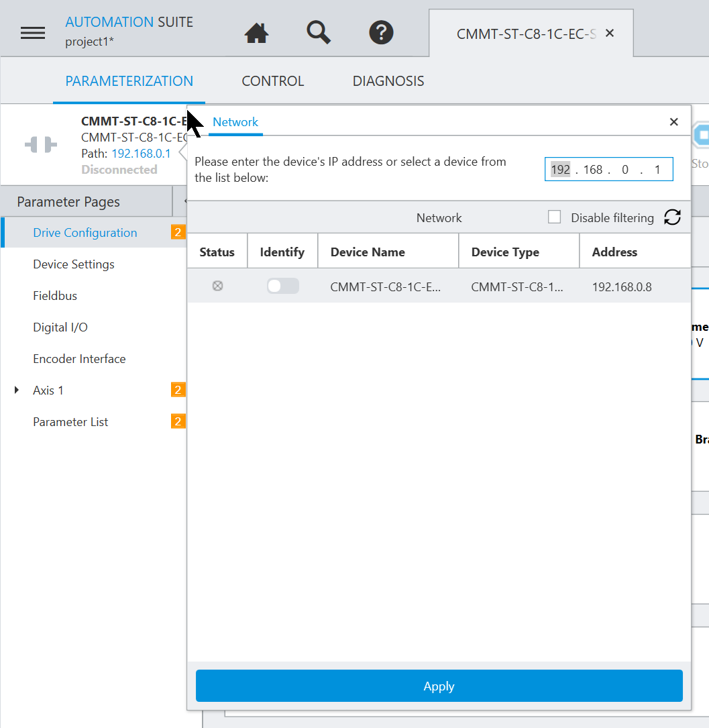Enable the Disable filtering checkbox
Viewport: 709px width, 728px height.
[x=554, y=217]
